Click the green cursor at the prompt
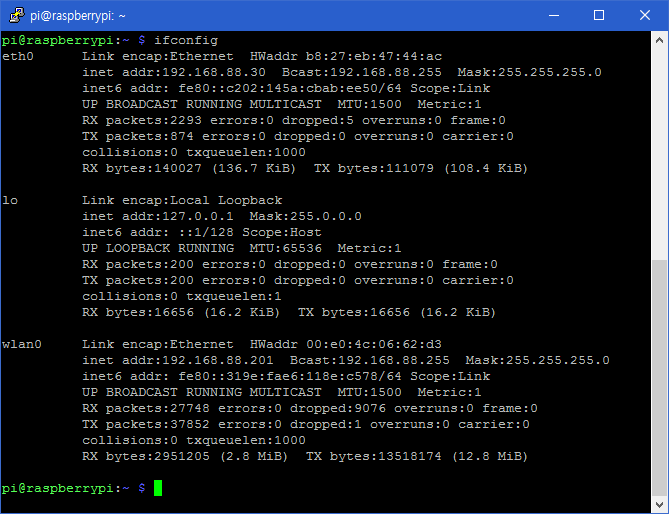Screen dimensions: 669x514 tap(158, 488)
